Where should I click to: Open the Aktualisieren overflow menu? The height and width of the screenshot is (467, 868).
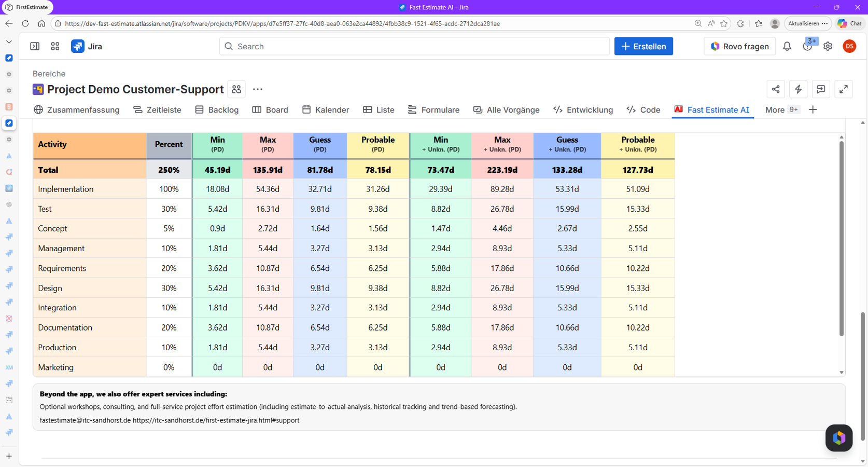click(823, 23)
